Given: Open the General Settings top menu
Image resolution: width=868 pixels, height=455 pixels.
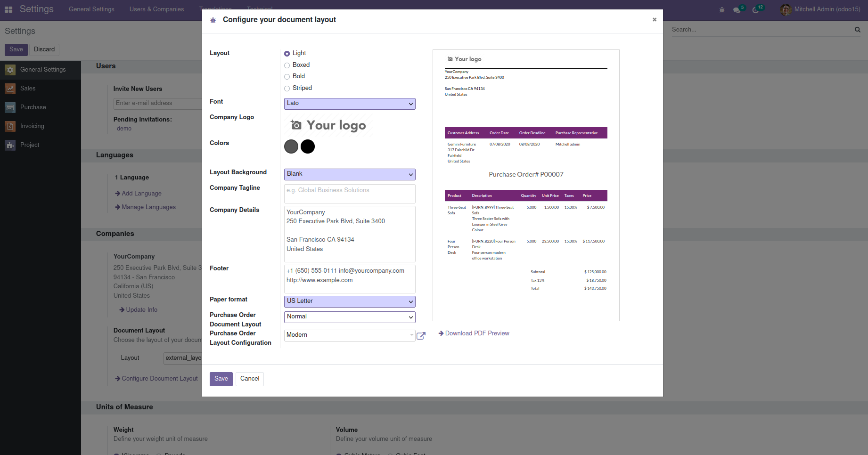Looking at the screenshot, I should pyautogui.click(x=91, y=9).
